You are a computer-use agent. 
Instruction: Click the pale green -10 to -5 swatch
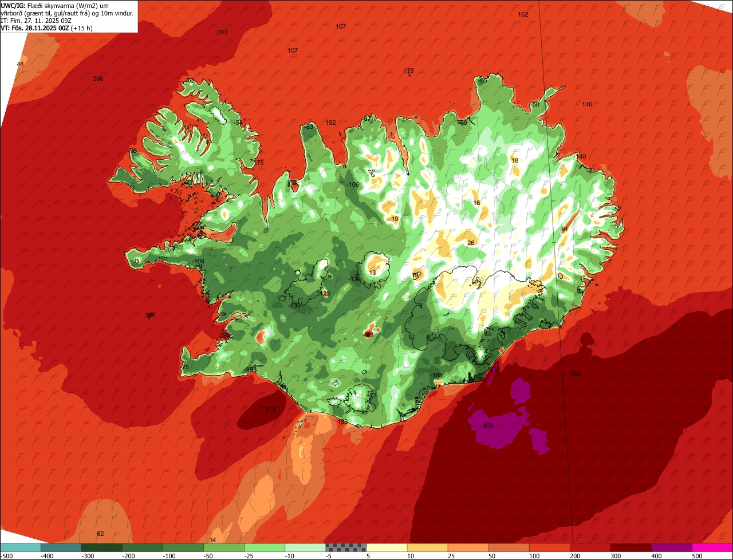(305, 547)
